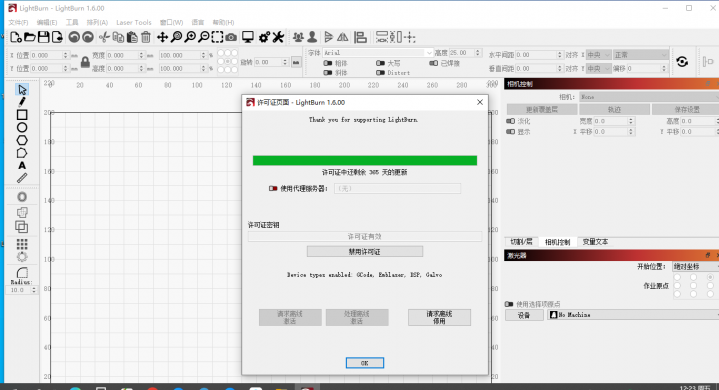
Task: Toggle the Distort text switch
Action: click(x=380, y=73)
